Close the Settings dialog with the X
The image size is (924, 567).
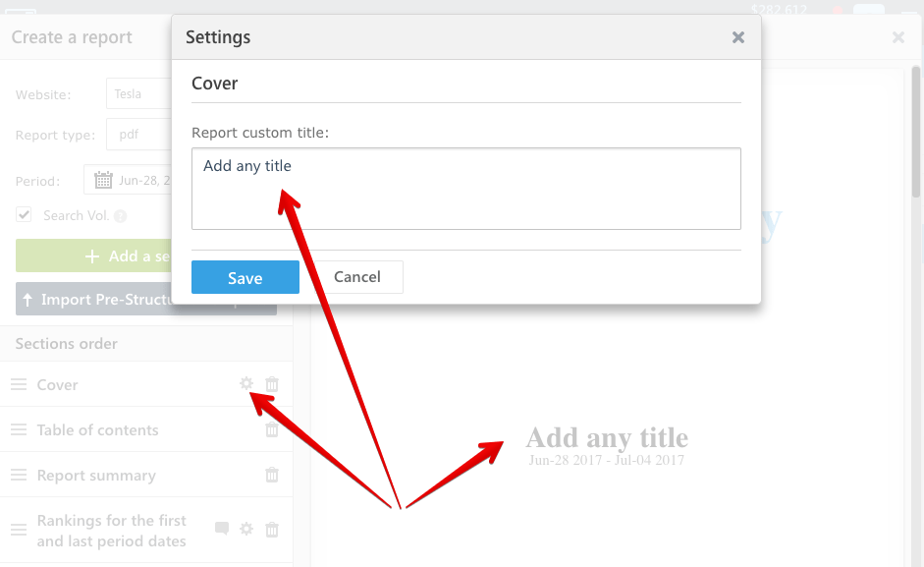coord(737,37)
